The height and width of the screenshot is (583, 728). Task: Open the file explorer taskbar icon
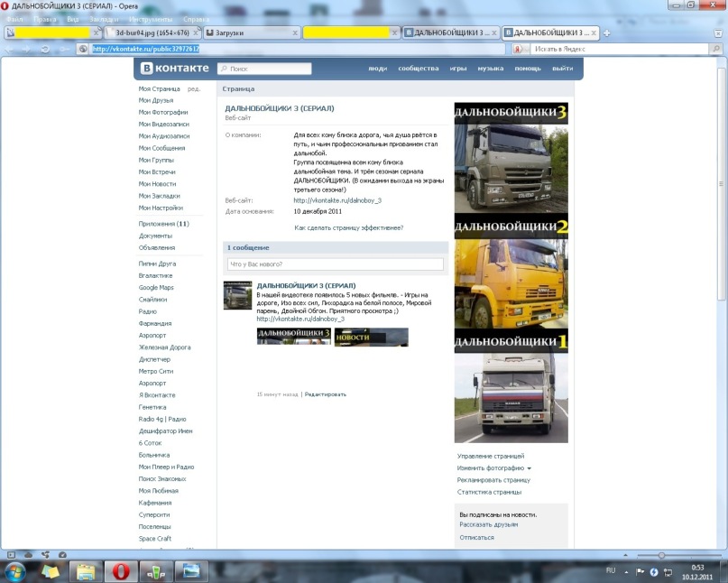pyautogui.click(x=87, y=571)
